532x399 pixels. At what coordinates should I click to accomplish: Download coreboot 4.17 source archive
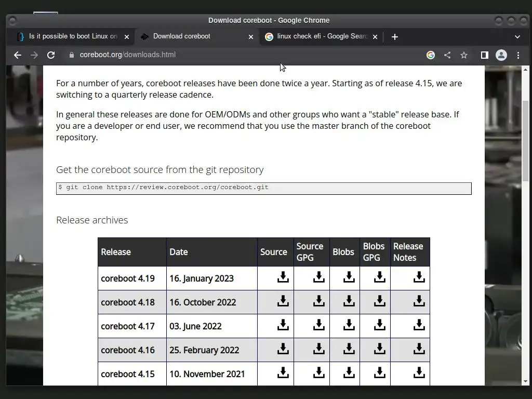click(x=283, y=325)
